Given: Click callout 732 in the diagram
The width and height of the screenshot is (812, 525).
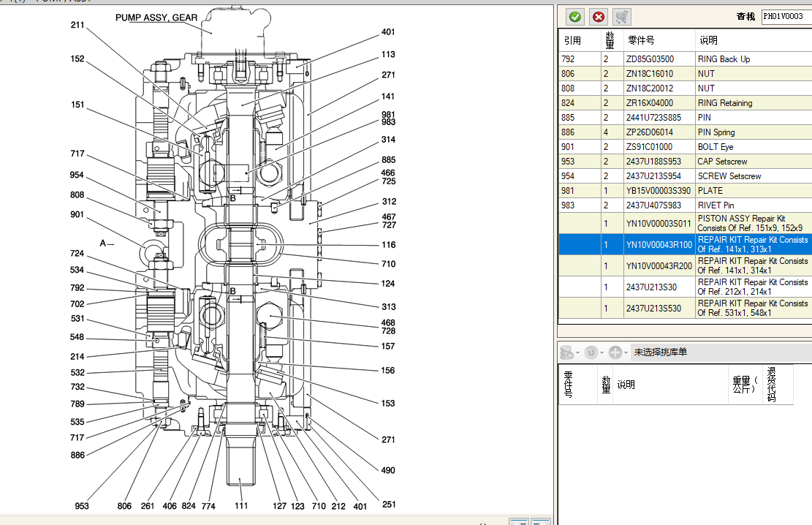Looking at the screenshot, I should pyautogui.click(x=77, y=387).
